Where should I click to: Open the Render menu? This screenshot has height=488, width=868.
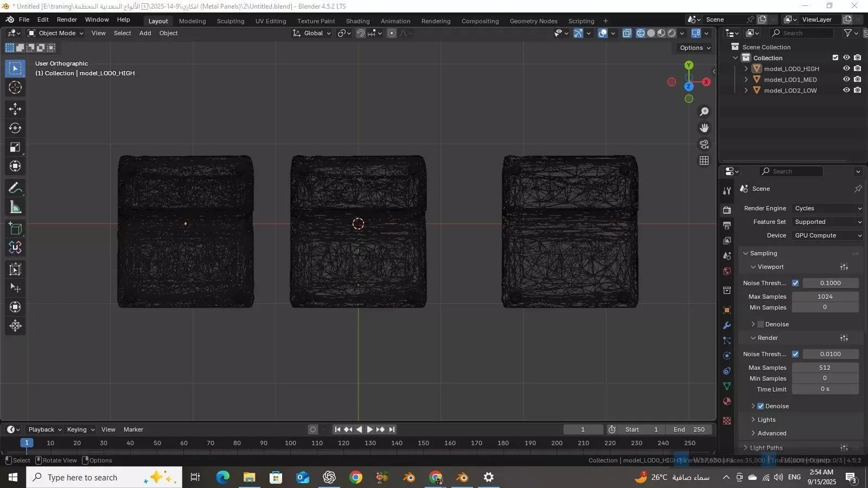point(67,20)
